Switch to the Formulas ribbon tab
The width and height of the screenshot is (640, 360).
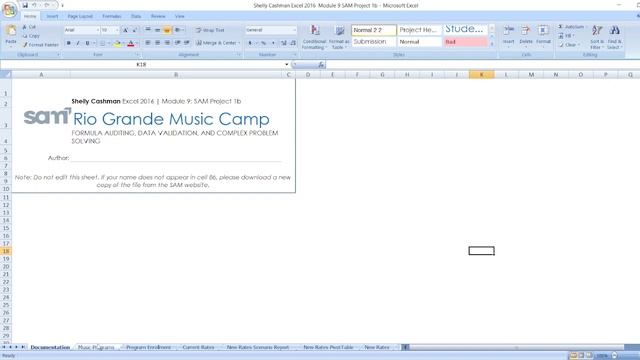[x=112, y=16]
